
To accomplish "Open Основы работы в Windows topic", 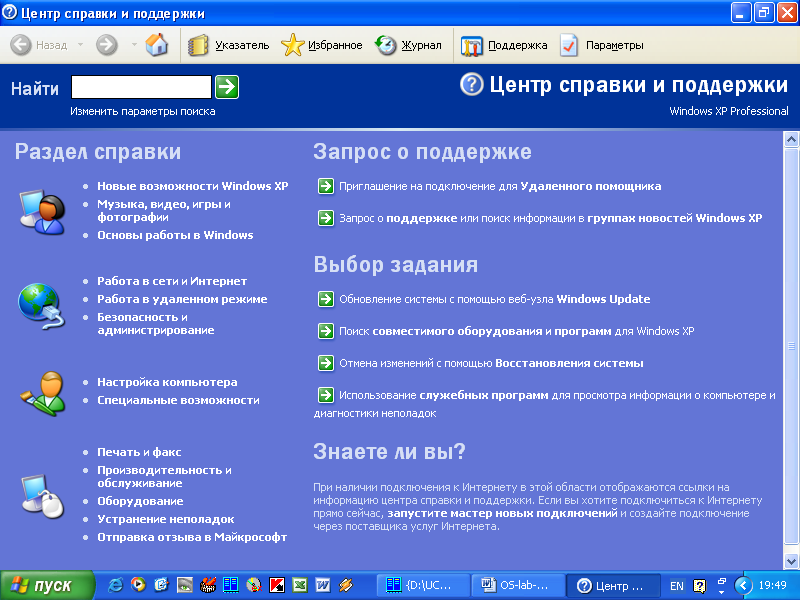I will coord(176,235).
